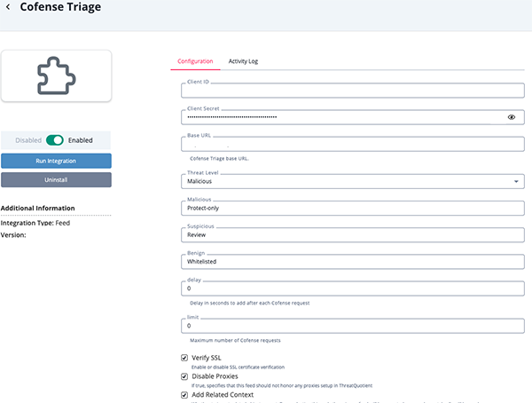Uncheck the Verify SSL checkbox
The width and height of the screenshot is (532, 403).
(184, 358)
